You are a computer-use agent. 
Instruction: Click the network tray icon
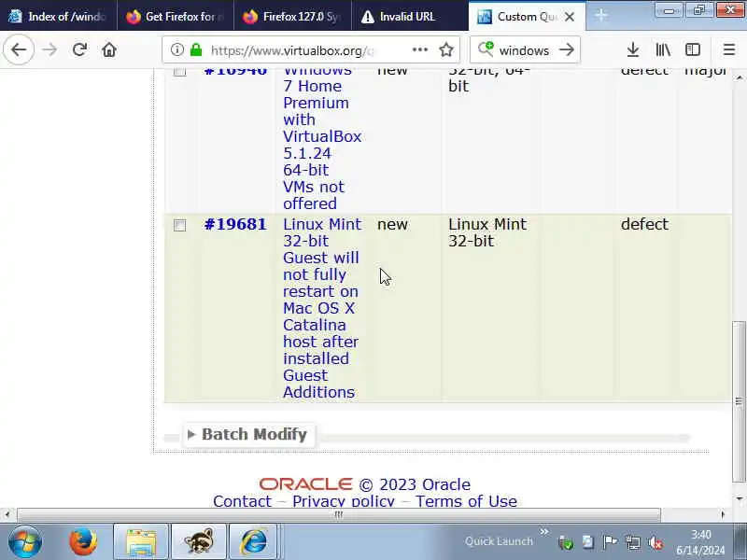[633, 543]
